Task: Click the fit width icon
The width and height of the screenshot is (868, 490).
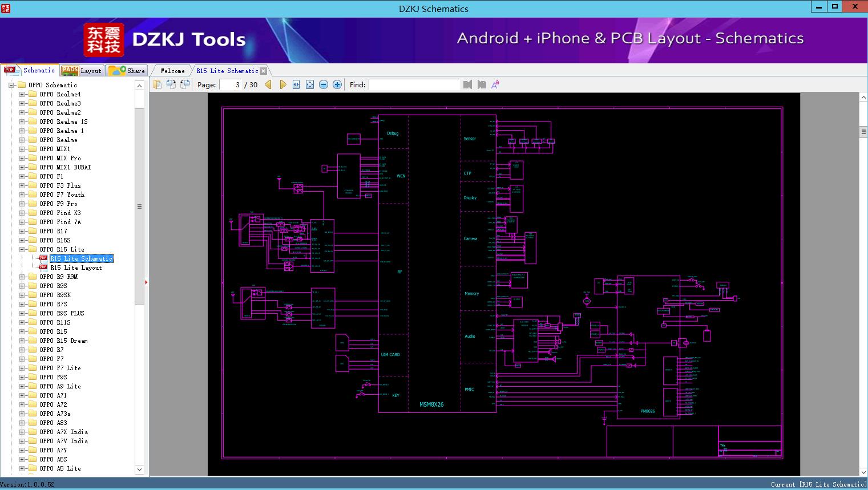Action: click(x=296, y=84)
